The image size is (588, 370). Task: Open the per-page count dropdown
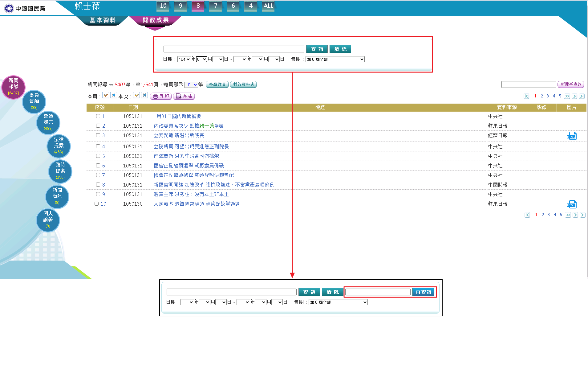coord(191,85)
